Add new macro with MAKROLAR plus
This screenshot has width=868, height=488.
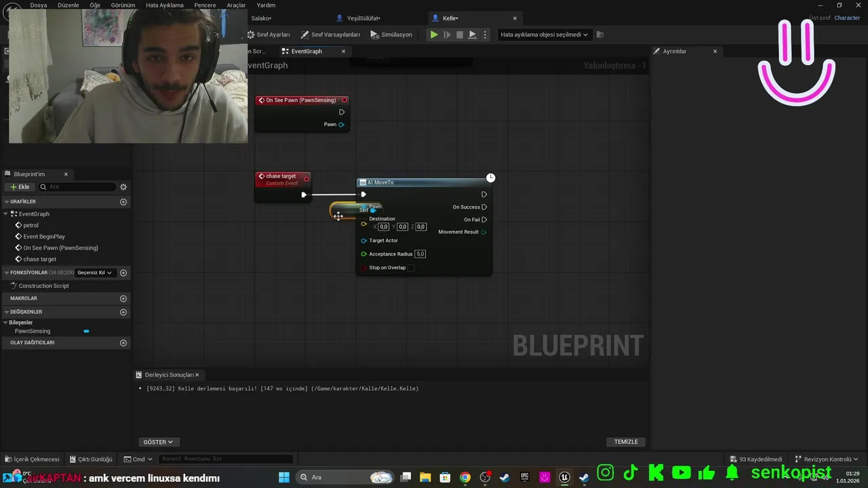(123, 298)
